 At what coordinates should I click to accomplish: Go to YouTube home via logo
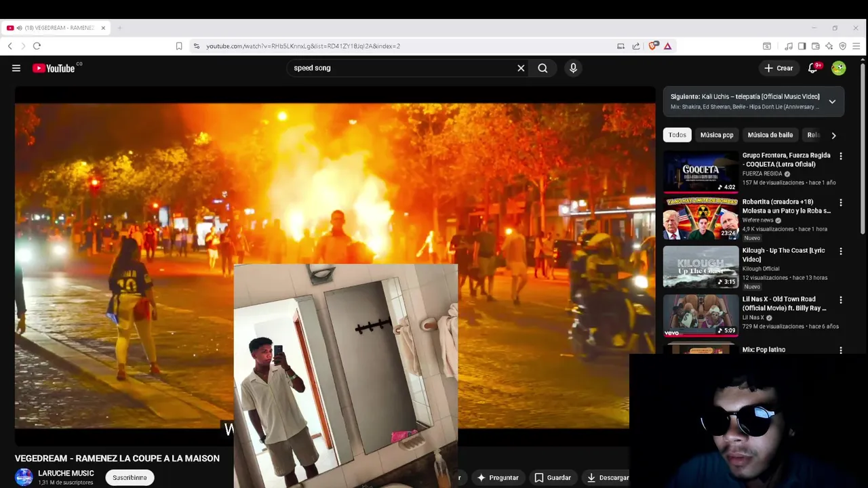point(54,68)
